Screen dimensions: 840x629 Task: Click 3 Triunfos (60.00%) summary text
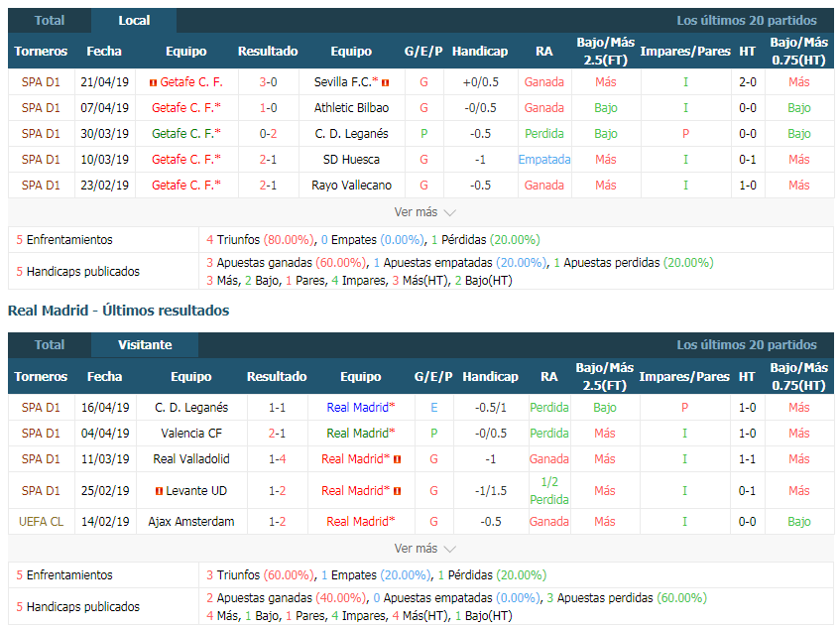(x=261, y=574)
